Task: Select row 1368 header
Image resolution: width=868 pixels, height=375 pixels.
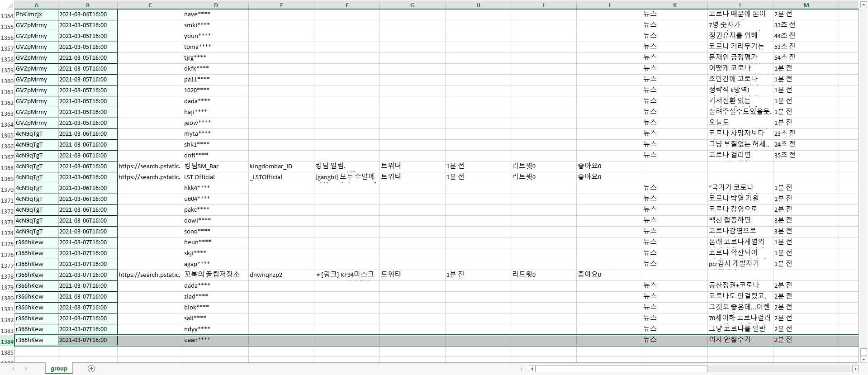Action: pos(7,168)
